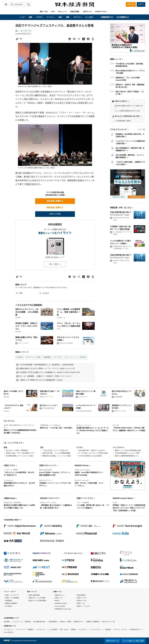The width and height of the screenshot is (149, 644).
Task: Click the photo of Shiho and 島袋寛子 singing
Action: (55, 64)
